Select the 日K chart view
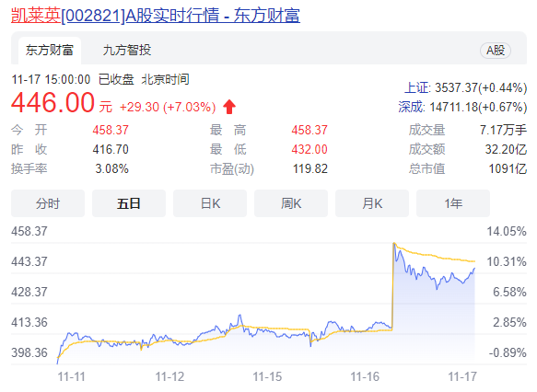 [210, 203]
